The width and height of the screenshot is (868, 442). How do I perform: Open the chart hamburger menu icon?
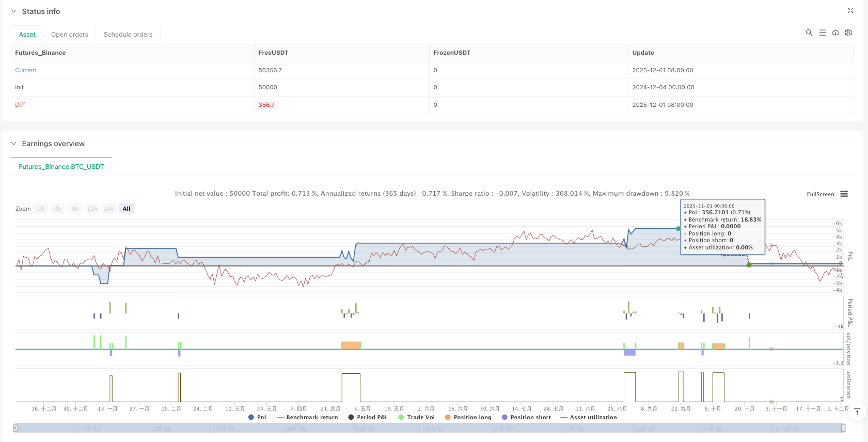pyautogui.click(x=844, y=194)
